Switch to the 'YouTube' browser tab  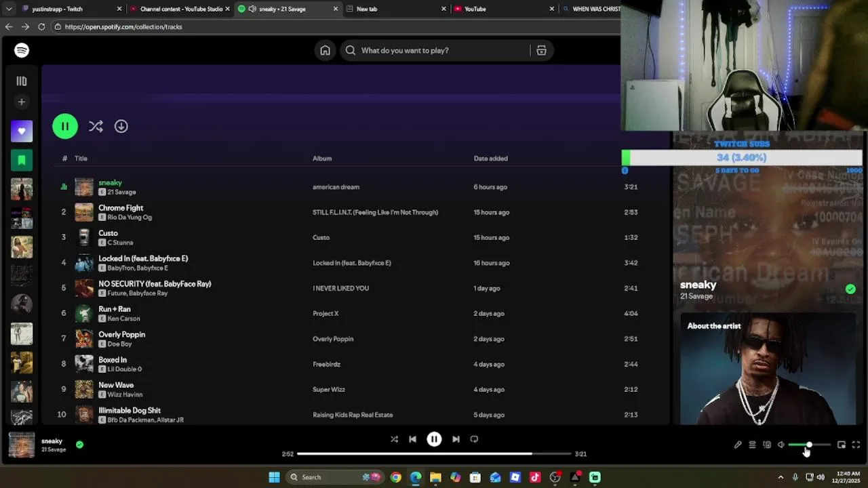(504, 9)
